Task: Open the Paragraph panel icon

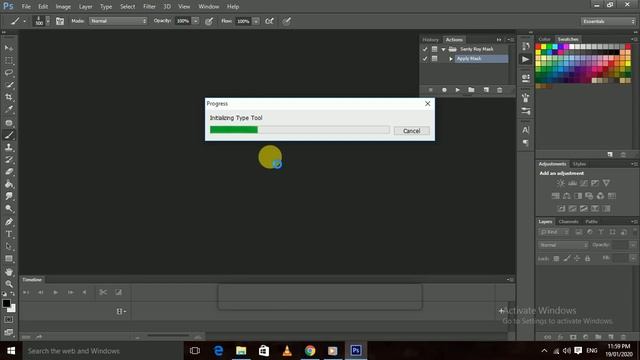Action: [x=526, y=143]
